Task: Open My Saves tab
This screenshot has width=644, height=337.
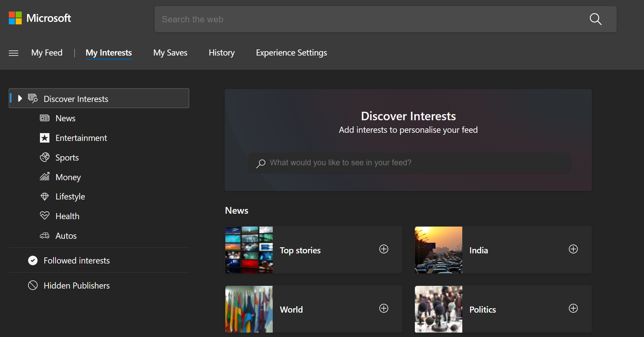Action: coord(170,53)
